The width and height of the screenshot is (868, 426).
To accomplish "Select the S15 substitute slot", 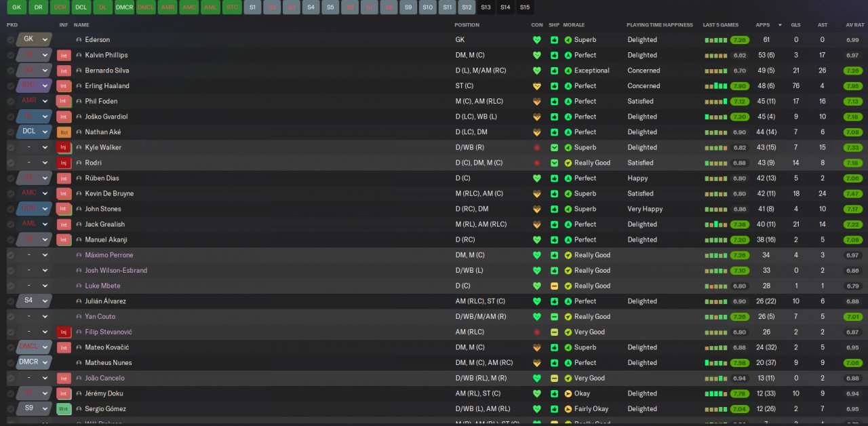I will pyautogui.click(x=525, y=7).
